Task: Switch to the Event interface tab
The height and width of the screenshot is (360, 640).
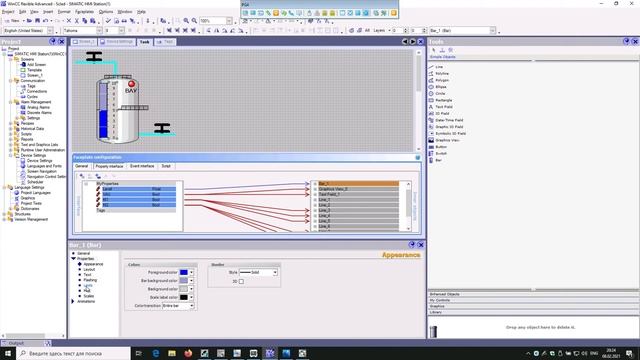Action: (x=142, y=167)
